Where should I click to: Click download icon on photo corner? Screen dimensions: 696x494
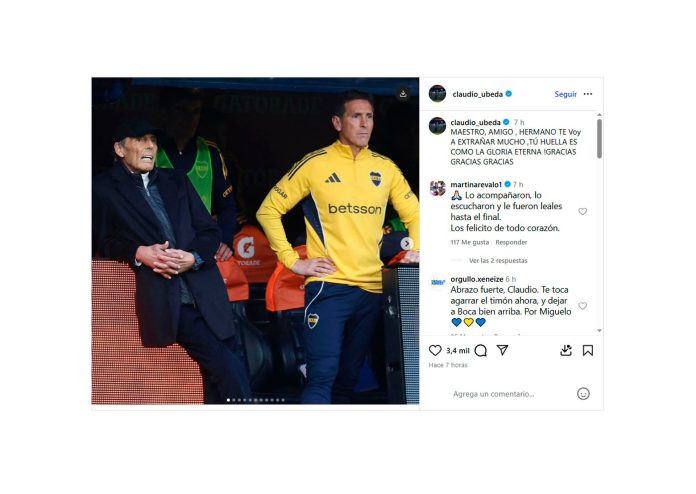click(x=403, y=94)
